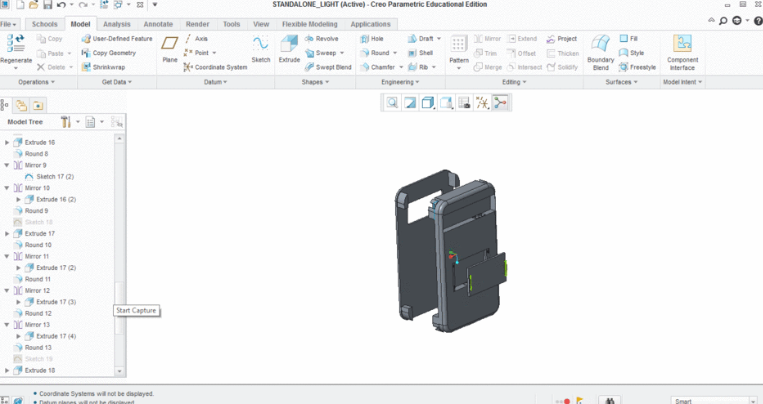
Task: Open the Flexible Modeling tab
Action: 309,24
